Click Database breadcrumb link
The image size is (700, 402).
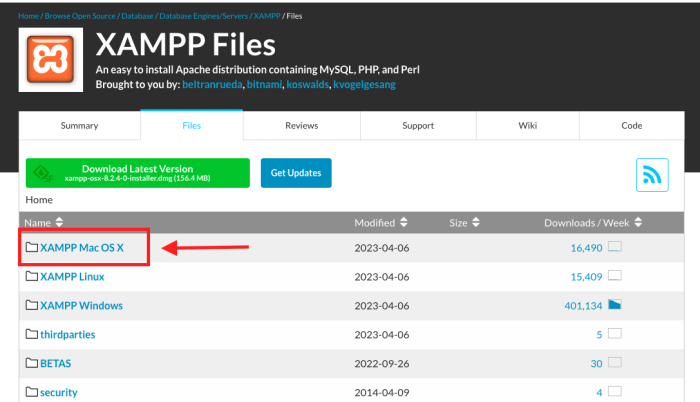point(138,16)
